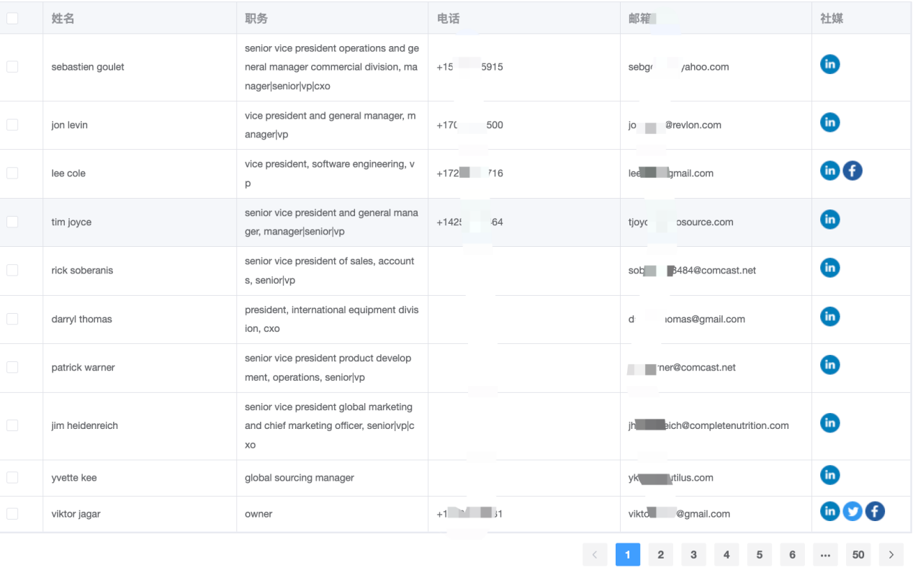The height and width of the screenshot is (588, 913).
Task: Go to page 5
Action: click(759, 554)
